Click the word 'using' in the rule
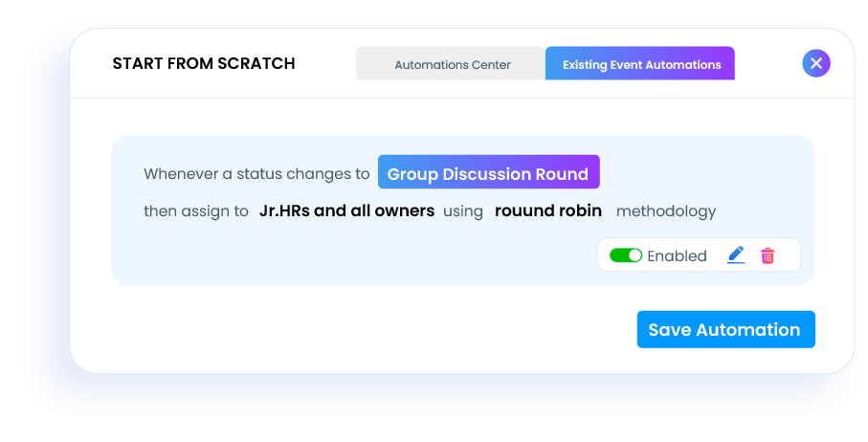Screen dimensions: 868x442 tap(463, 211)
